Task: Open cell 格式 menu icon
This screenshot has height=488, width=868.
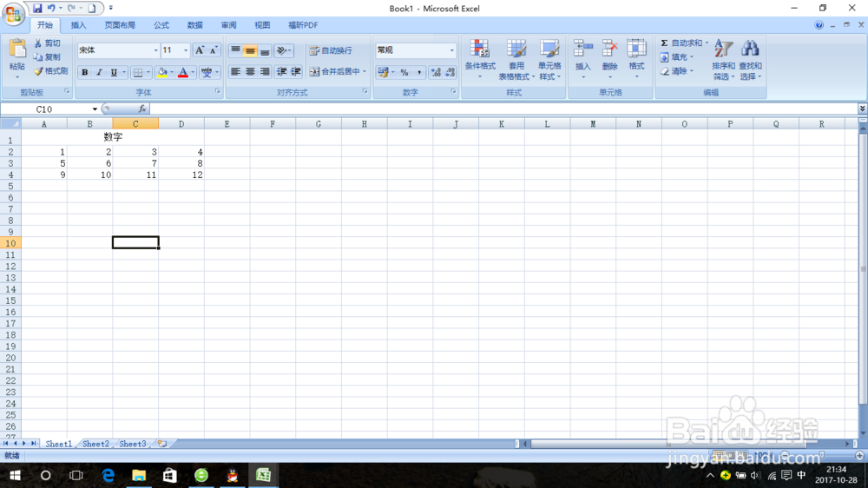Action: tap(636, 49)
